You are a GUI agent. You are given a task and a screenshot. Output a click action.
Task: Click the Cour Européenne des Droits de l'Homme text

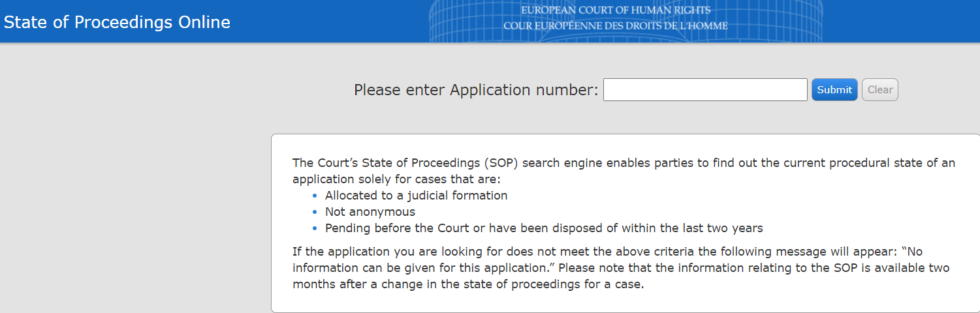pyautogui.click(x=615, y=26)
